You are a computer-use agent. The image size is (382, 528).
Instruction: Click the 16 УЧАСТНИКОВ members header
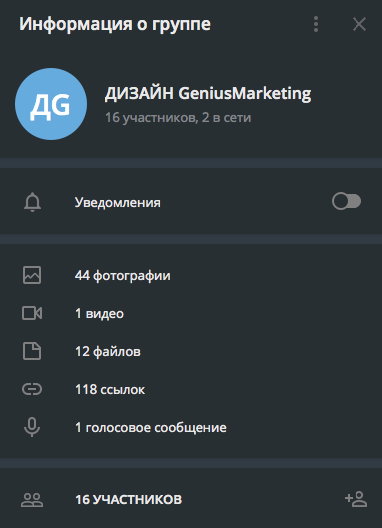coord(128,500)
